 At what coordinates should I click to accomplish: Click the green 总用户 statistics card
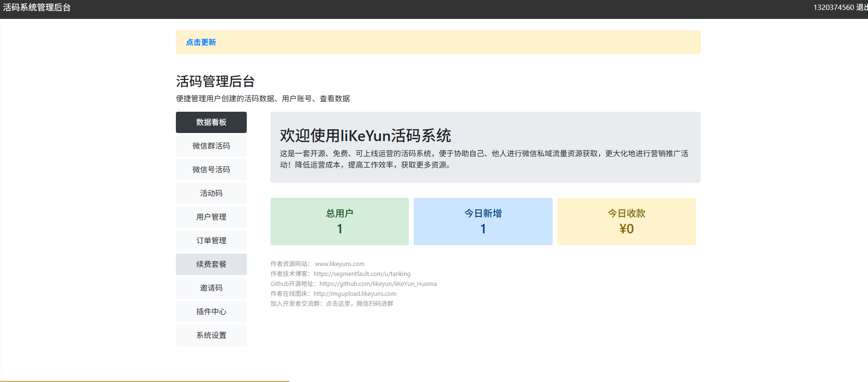339,222
